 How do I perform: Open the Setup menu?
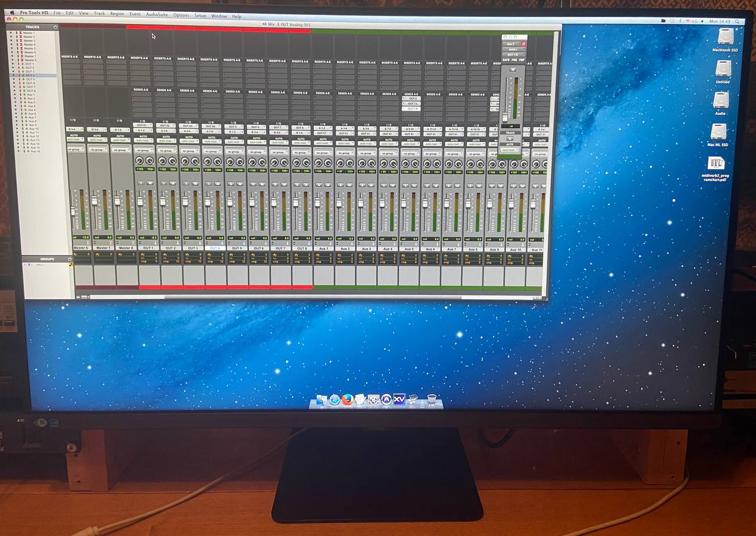200,15
